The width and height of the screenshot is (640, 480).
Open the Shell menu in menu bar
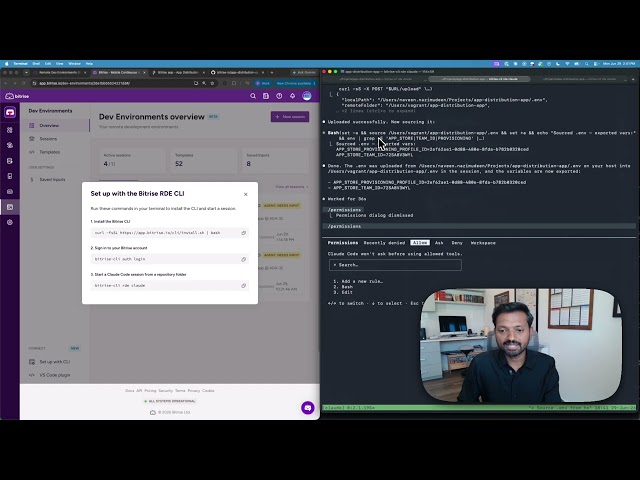pyautogui.click(x=36, y=64)
